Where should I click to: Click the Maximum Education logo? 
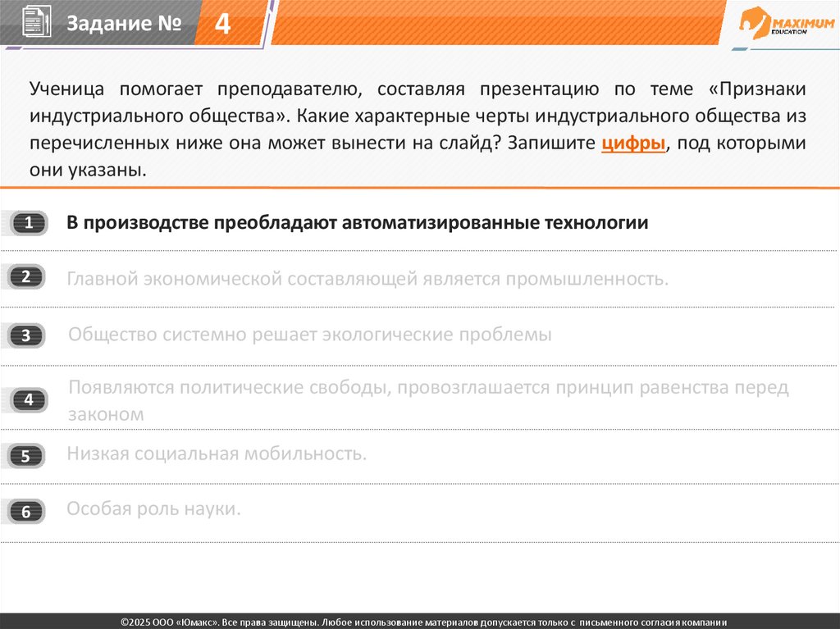tap(787, 24)
